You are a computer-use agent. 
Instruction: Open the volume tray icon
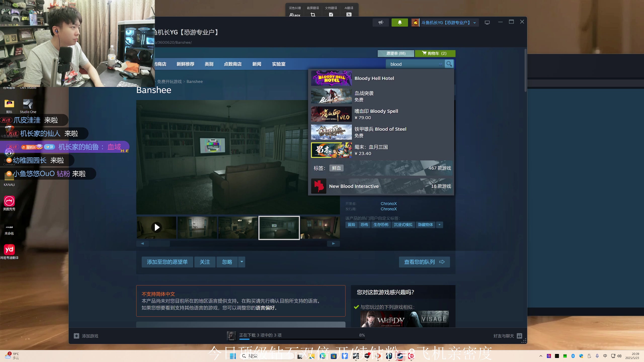click(x=619, y=356)
